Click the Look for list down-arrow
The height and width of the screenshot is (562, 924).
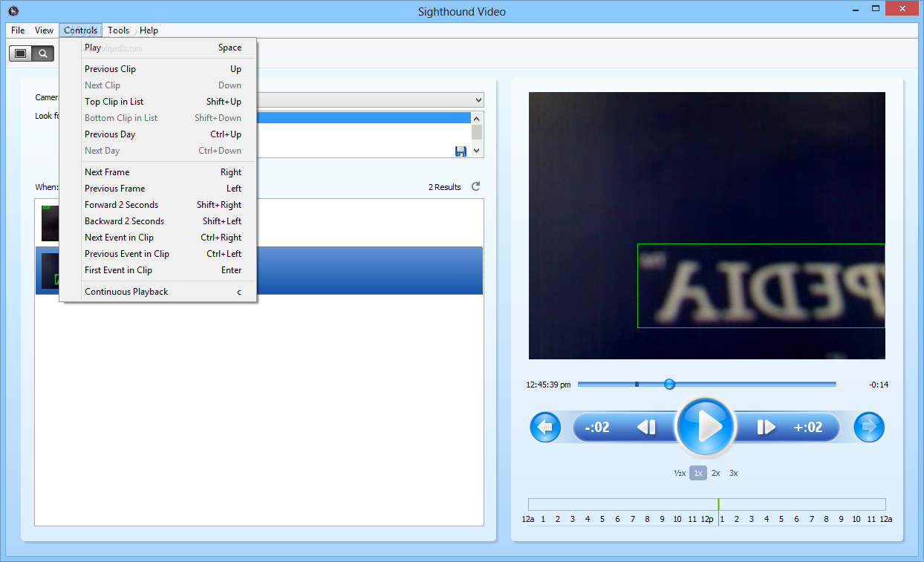(477, 151)
